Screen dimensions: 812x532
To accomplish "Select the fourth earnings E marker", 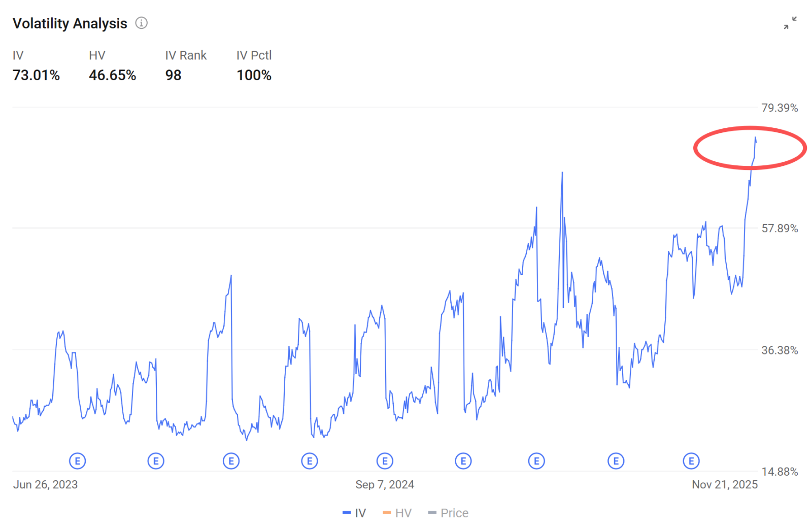I will click(310, 461).
